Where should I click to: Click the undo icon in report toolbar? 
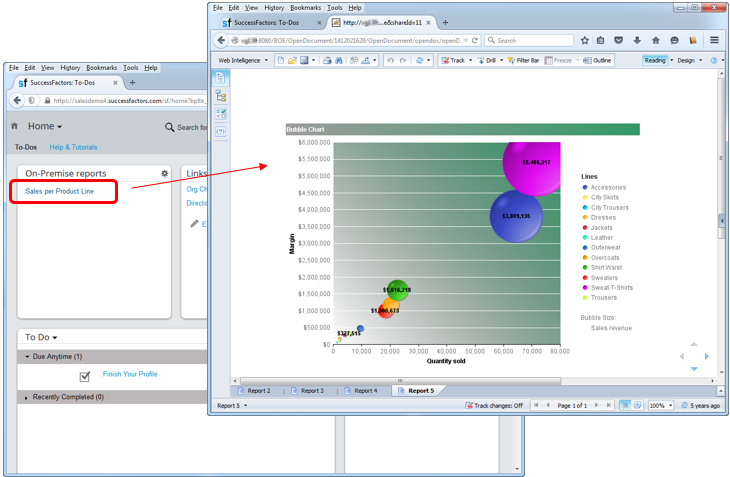[390, 60]
